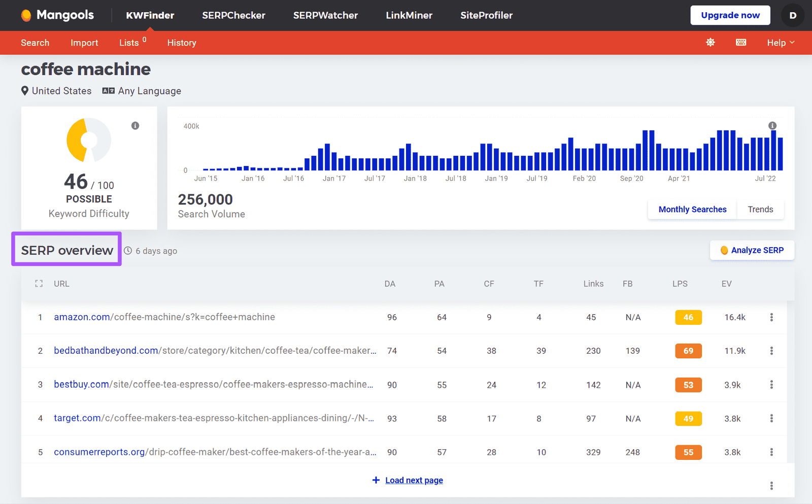Open options menu beside Load next page
Viewport: 812px width, 504px height.
tap(771, 486)
